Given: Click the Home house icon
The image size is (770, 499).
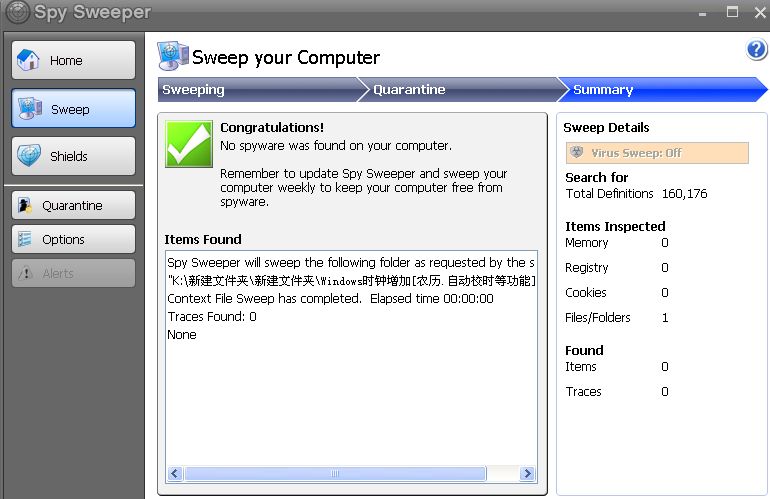Looking at the screenshot, I should point(28,60).
